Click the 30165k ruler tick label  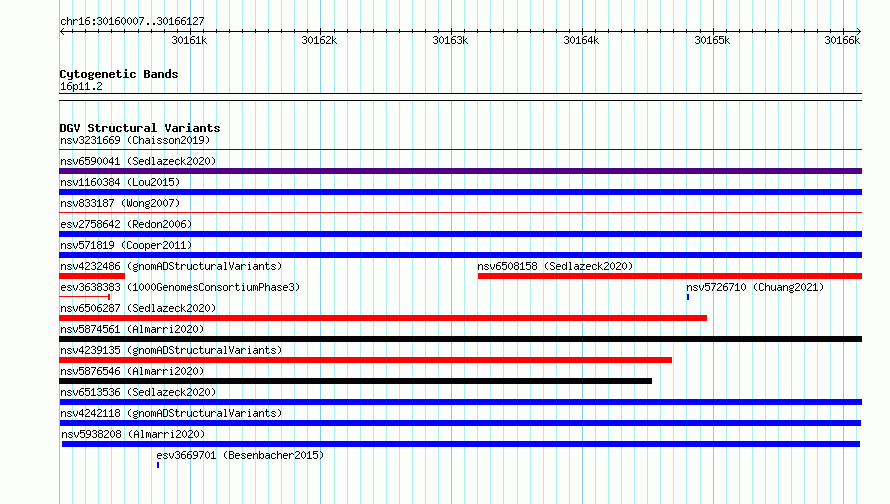tap(712, 40)
